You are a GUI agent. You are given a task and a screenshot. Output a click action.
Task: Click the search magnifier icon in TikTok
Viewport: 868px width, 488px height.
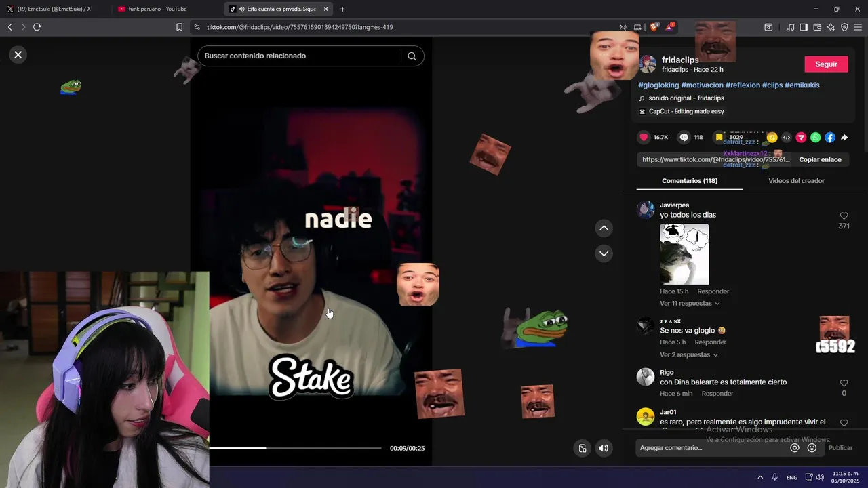[412, 56]
